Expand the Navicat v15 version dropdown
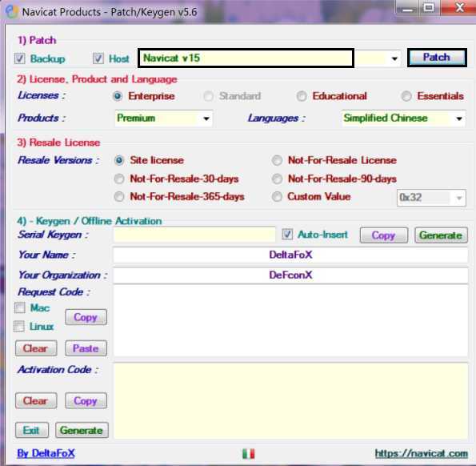Screen dimensions: 476x466 pos(394,58)
